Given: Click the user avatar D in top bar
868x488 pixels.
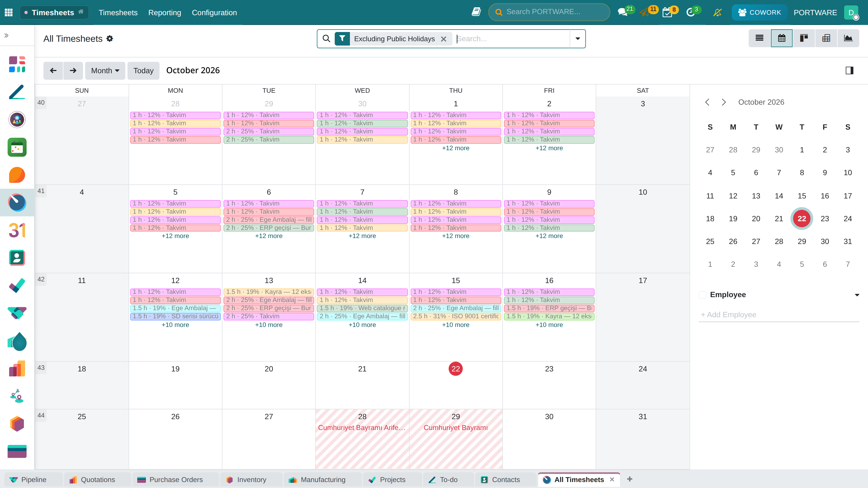Looking at the screenshot, I should [x=851, y=12].
